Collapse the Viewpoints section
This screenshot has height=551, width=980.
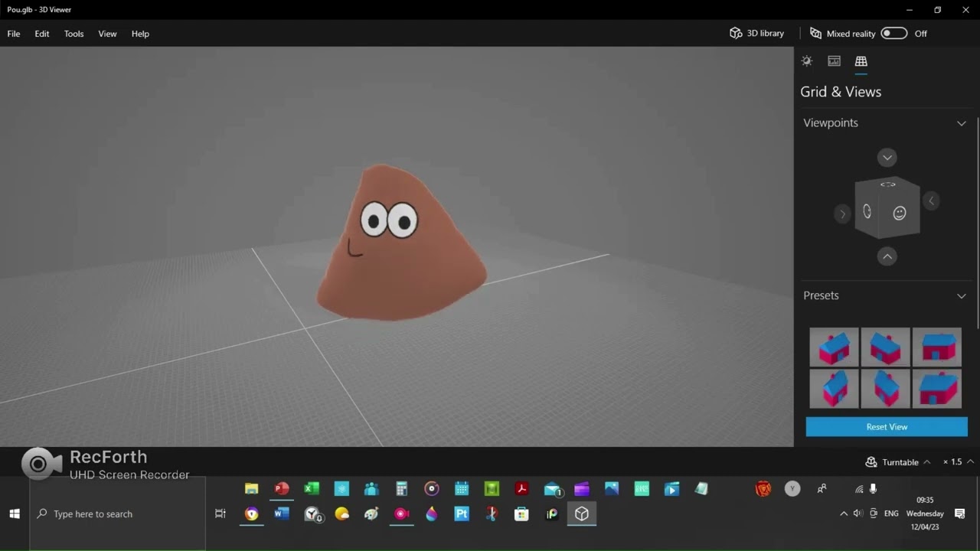962,123
